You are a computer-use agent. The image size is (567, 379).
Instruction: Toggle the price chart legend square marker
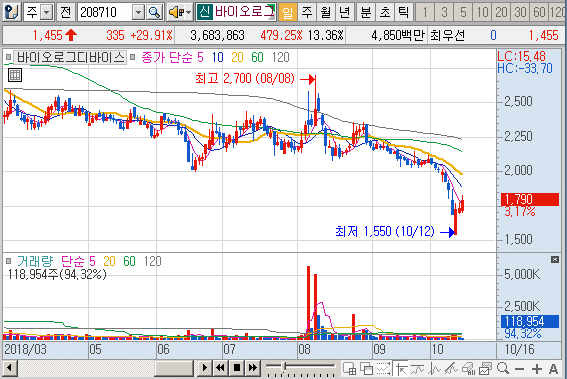click(8, 57)
